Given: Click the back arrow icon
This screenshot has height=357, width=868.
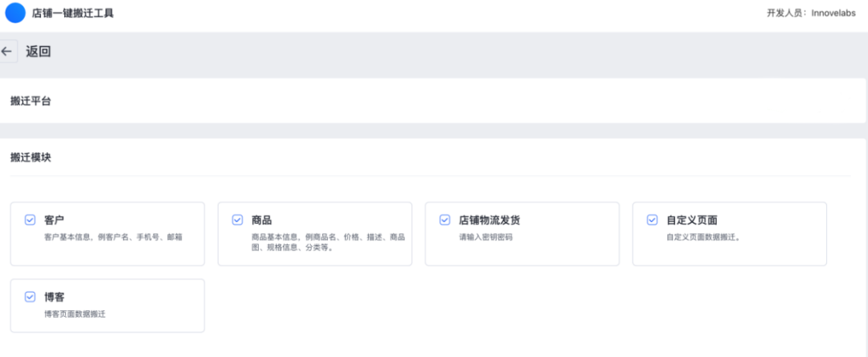Looking at the screenshot, I should pyautogui.click(x=6, y=51).
